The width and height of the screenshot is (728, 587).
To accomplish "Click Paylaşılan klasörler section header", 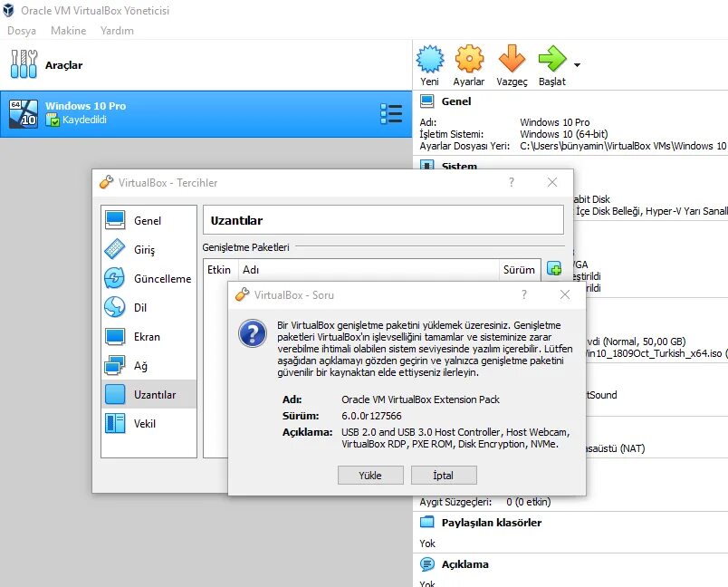I will (x=492, y=523).
